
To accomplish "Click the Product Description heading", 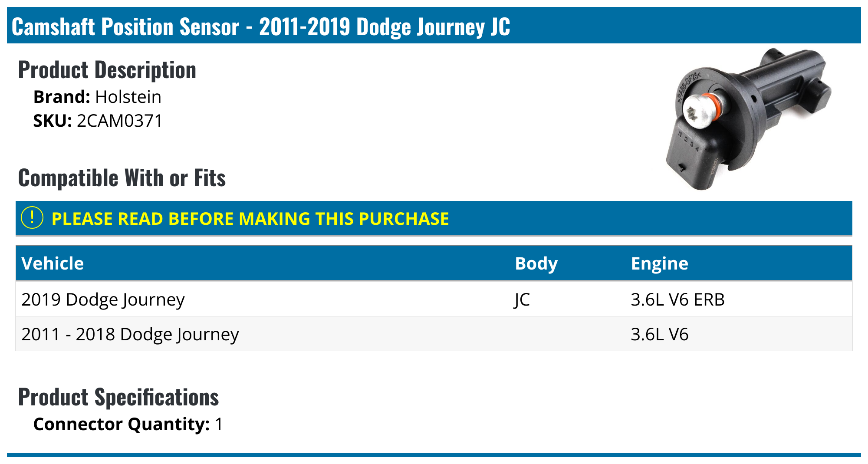I will pos(107,70).
